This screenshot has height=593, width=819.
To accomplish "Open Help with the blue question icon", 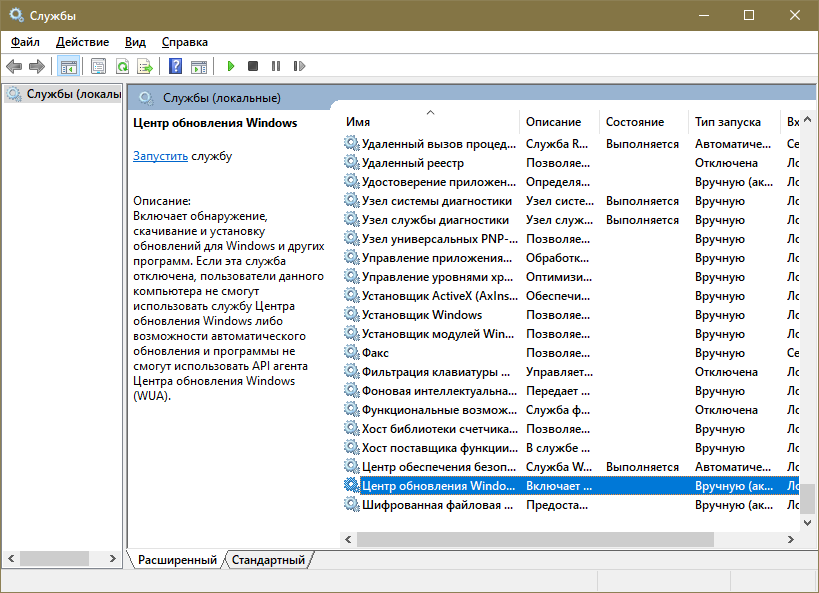I will pos(175,66).
